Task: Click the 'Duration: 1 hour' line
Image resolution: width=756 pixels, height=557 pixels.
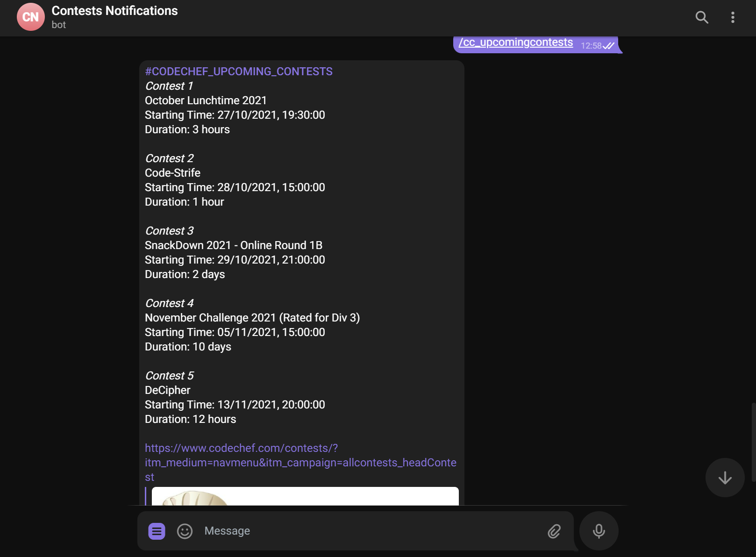Action: tap(185, 202)
